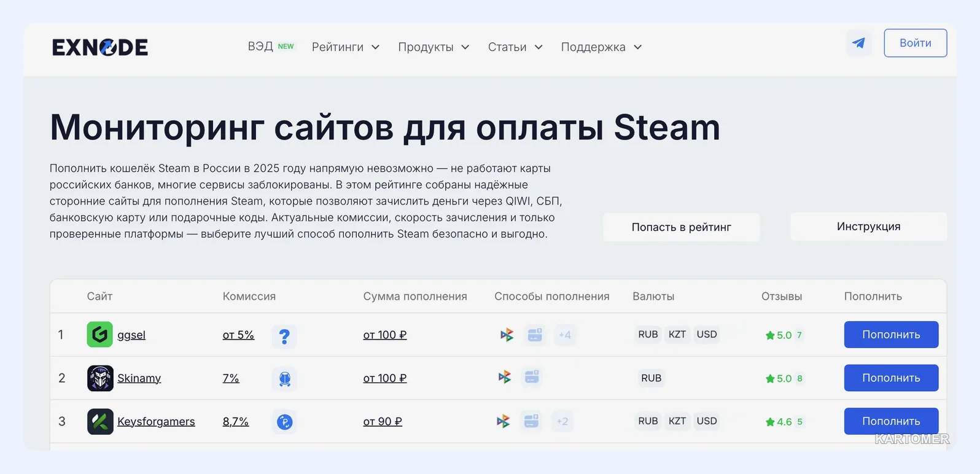Open the Инструкция button
The width and height of the screenshot is (980, 474).
tap(869, 227)
